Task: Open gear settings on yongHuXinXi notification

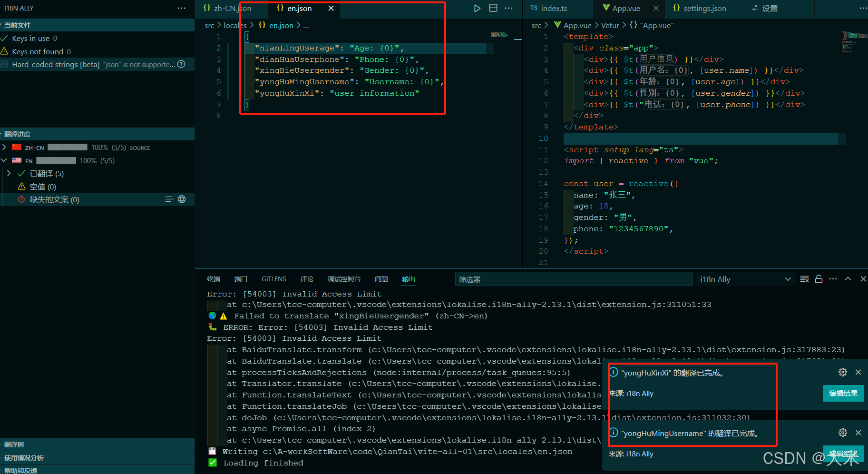Action: 843,372
